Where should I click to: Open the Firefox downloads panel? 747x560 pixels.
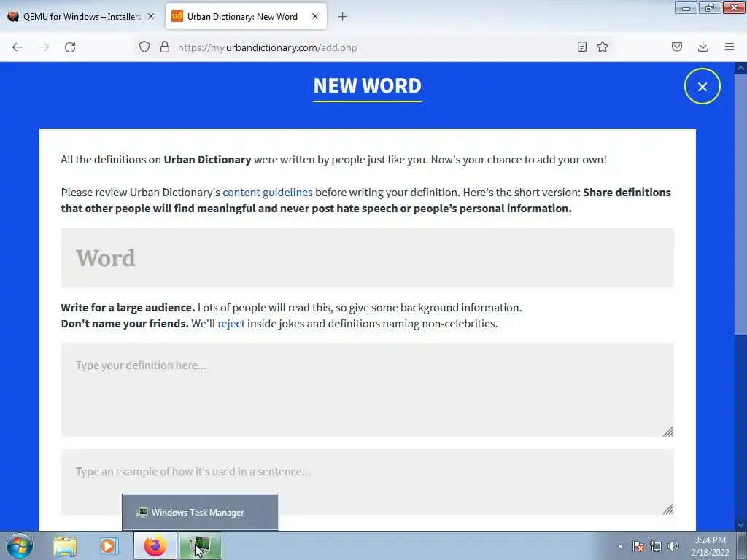pos(703,47)
